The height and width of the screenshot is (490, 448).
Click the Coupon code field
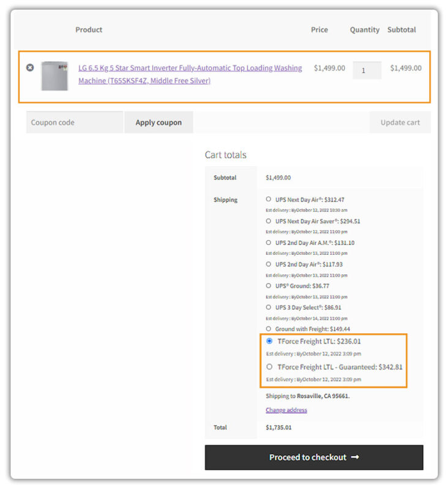pyautogui.click(x=74, y=122)
